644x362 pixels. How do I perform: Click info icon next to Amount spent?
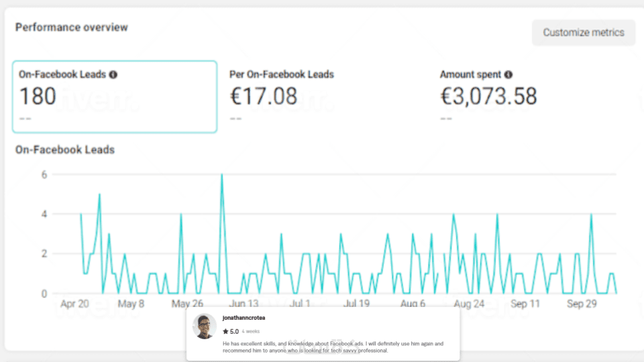(508, 74)
